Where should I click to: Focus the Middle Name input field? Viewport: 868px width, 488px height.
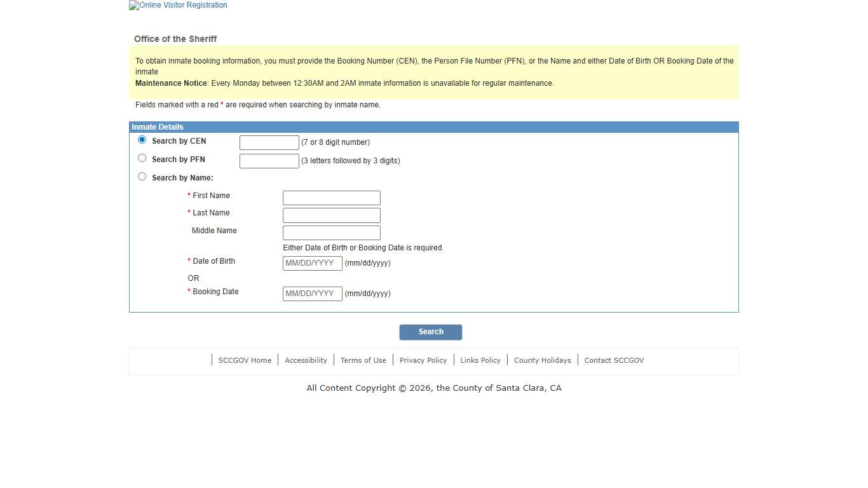coord(331,233)
